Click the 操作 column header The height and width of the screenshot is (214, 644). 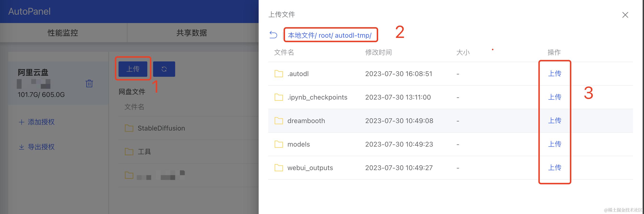(554, 52)
